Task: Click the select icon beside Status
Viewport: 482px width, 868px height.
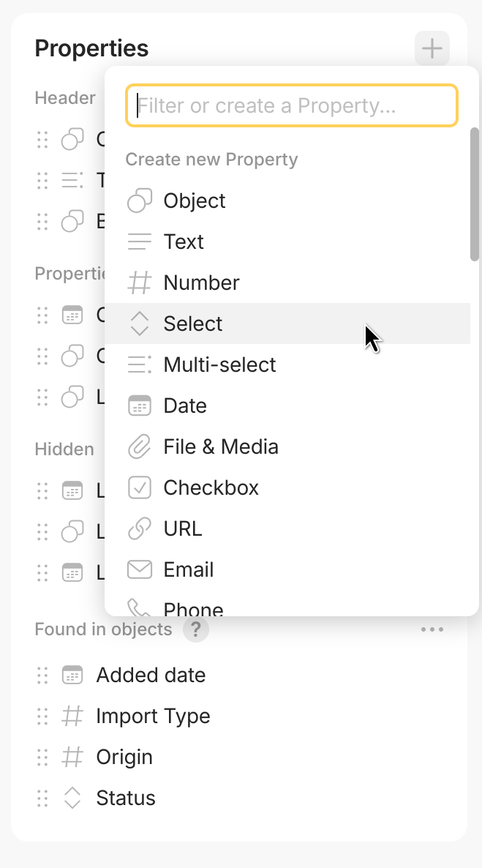Action: (x=72, y=798)
